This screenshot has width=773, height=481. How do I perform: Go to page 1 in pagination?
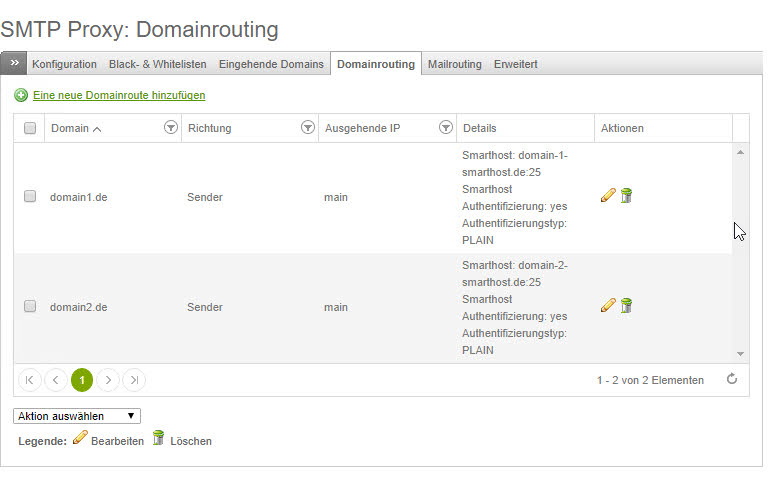pyautogui.click(x=82, y=380)
